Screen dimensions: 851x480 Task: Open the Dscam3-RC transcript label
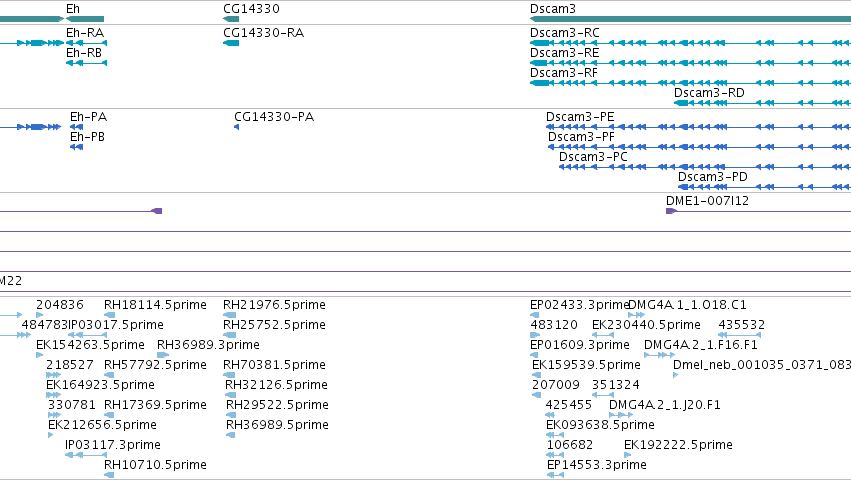click(x=564, y=33)
